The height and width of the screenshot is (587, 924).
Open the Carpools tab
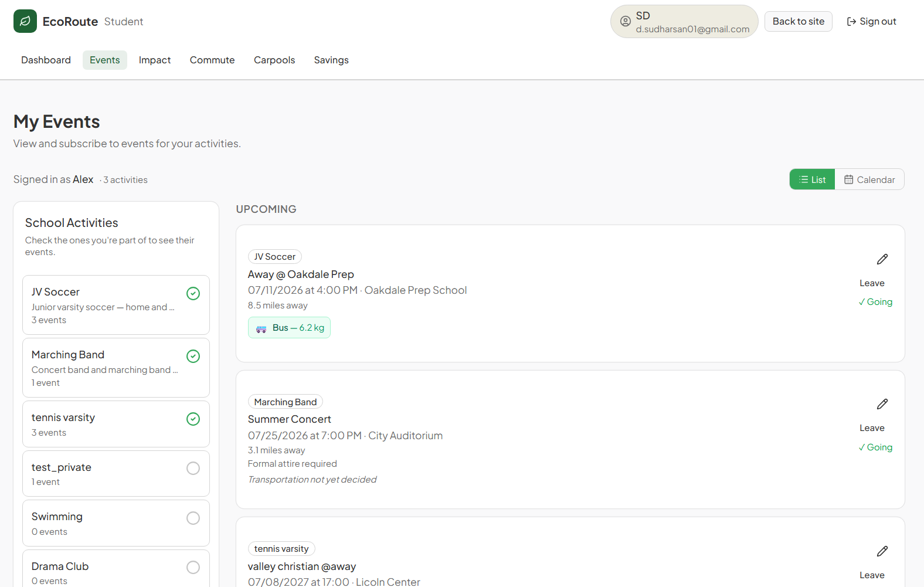274,60
